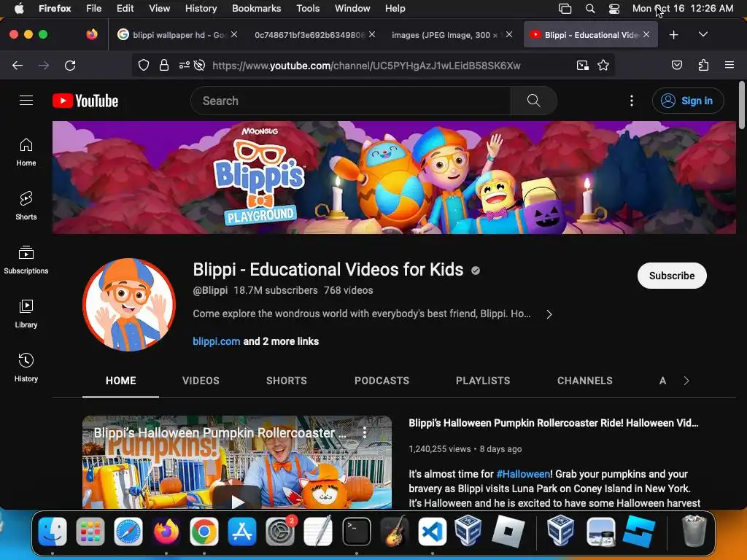Open the Bookmarks menu
747x560 pixels.
pyautogui.click(x=256, y=8)
